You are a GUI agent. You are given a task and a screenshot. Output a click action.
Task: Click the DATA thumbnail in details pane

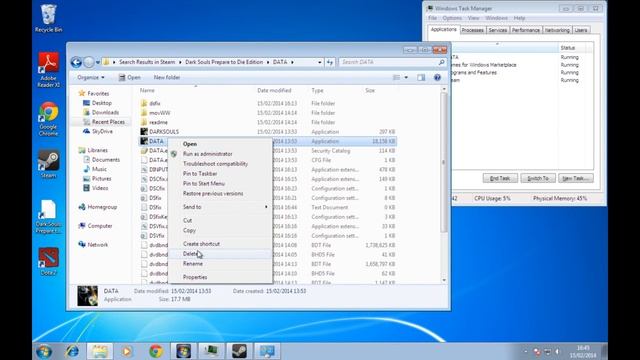pos(88,296)
